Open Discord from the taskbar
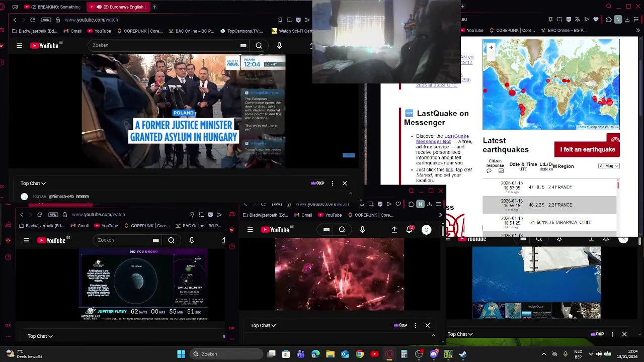The height and width of the screenshot is (362, 644). (434, 354)
